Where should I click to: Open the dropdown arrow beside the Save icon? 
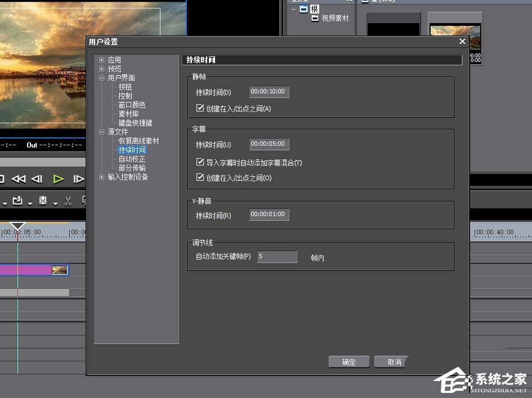point(56,204)
